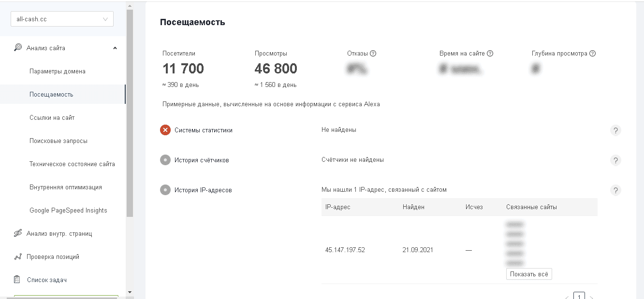Click help icon next to Отказы
644x299 pixels.
pyautogui.click(x=373, y=54)
